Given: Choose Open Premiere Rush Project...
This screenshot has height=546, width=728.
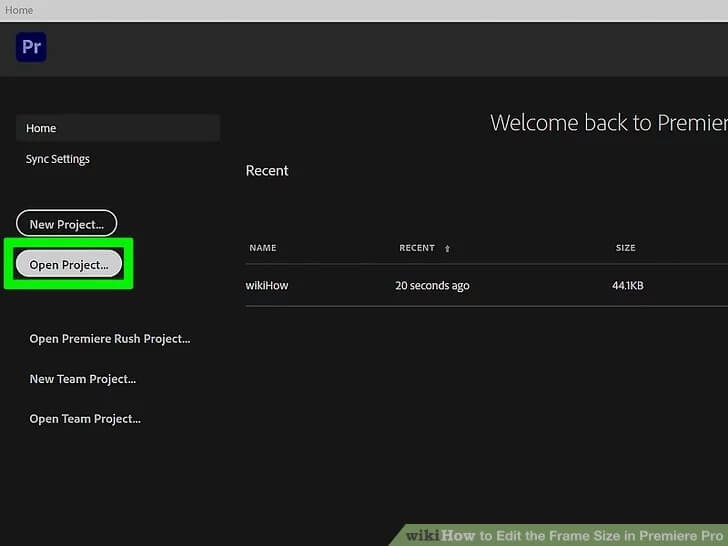Looking at the screenshot, I should pyautogui.click(x=109, y=339).
